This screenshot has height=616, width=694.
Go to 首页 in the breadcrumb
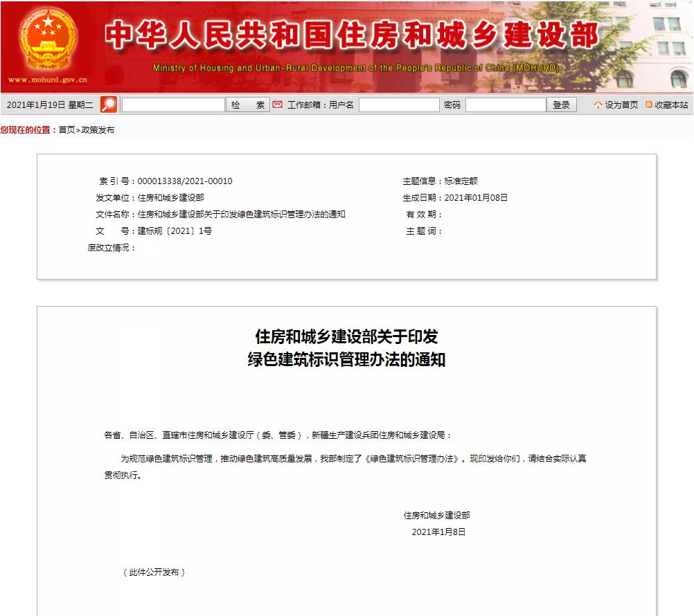[x=66, y=130]
